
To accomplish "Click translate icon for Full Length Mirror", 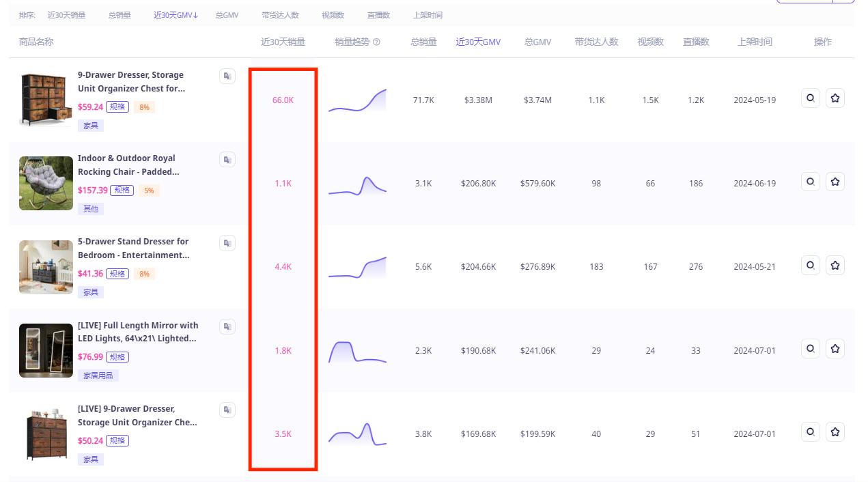I will tap(227, 326).
